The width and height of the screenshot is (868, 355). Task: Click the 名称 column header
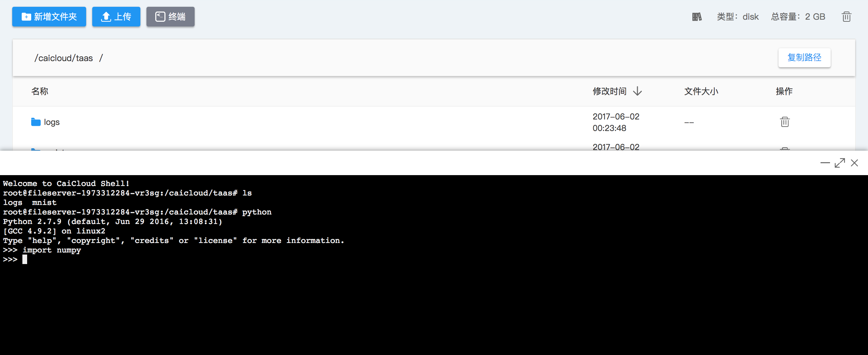[40, 91]
